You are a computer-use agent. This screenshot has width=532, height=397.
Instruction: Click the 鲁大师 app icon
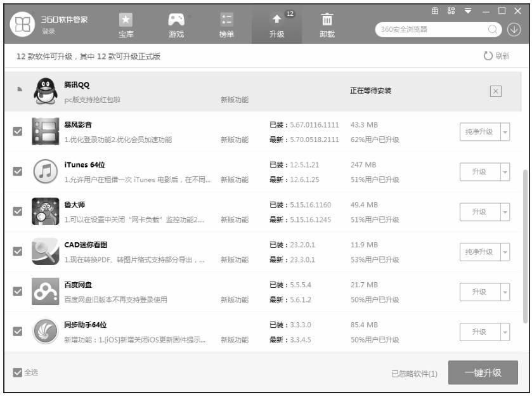pos(45,211)
